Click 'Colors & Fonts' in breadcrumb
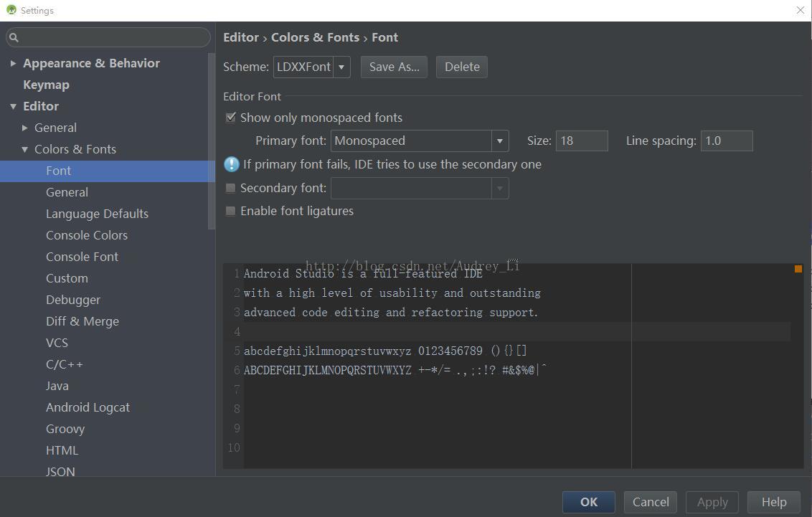812x517 pixels. (x=315, y=37)
